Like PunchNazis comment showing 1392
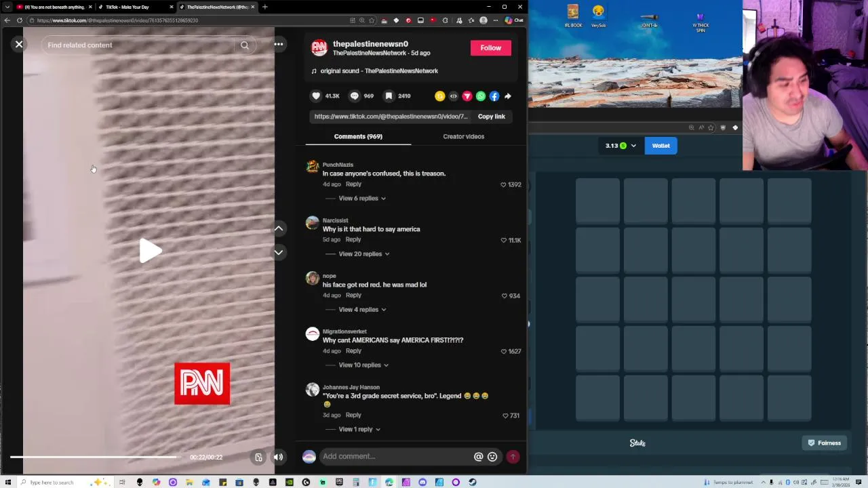Image resolution: width=868 pixels, height=488 pixels. 503,185
